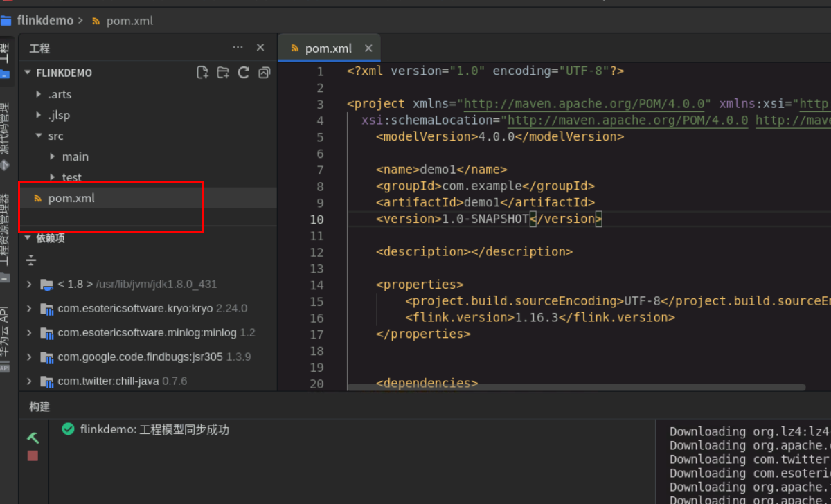Image resolution: width=831 pixels, height=504 pixels.
Task: Collapse all folders in project explorer
Action: [264, 73]
